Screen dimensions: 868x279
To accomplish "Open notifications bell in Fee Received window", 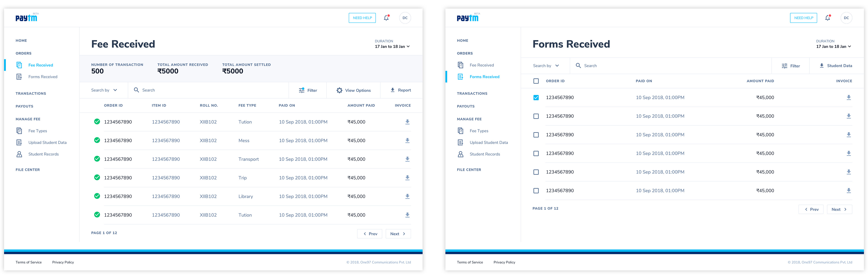I will (x=387, y=18).
